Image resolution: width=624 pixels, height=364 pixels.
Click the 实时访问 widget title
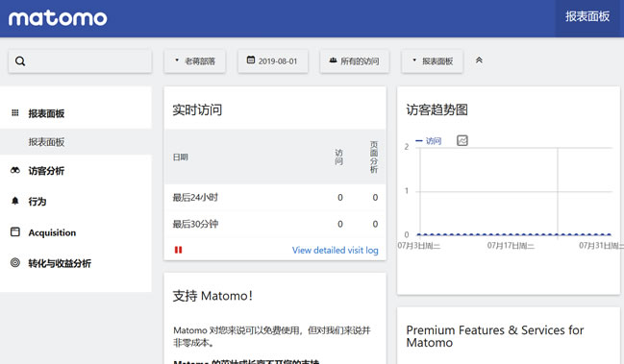(197, 110)
